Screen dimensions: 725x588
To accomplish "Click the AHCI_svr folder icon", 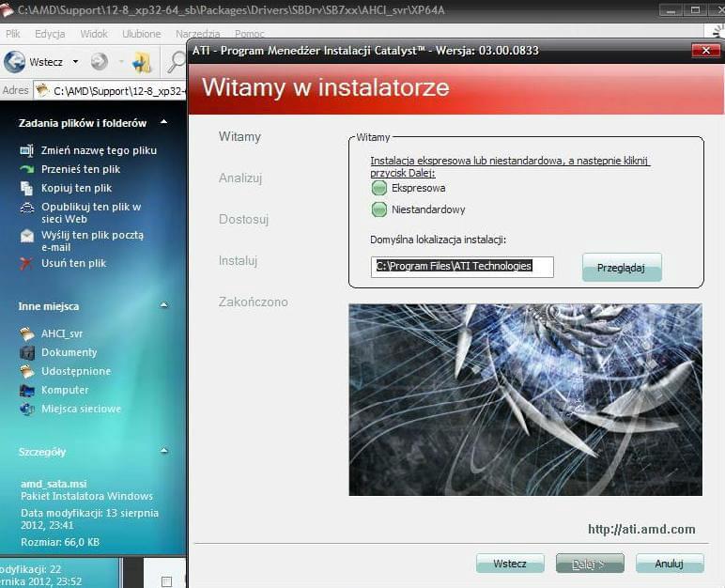I will point(27,333).
